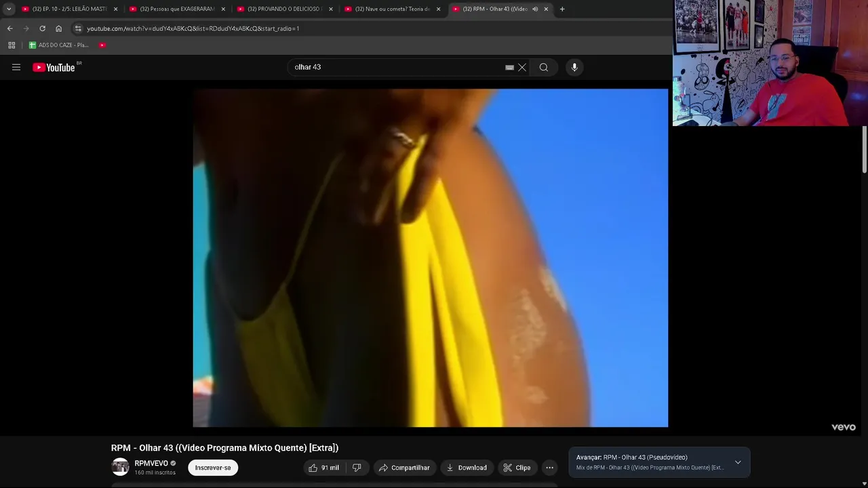
Task: Close the 'EP. 10 - 2/5: LEILÃO' tab
Action: click(115, 9)
